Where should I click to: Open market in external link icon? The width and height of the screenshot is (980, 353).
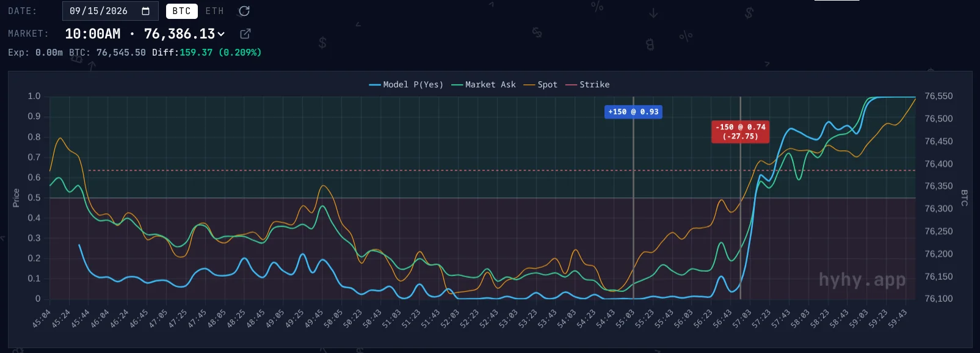click(245, 34)
